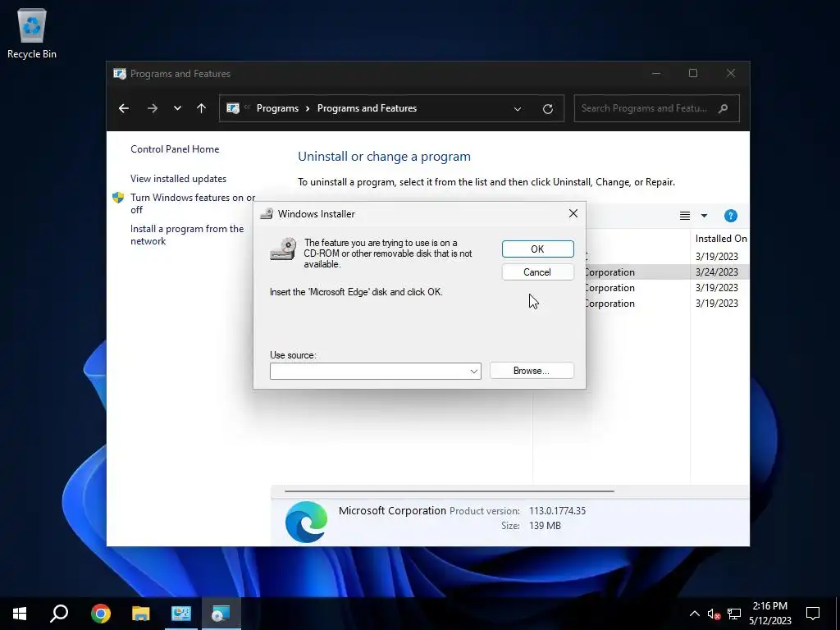Go up one level with up arrow
The height and width of the screenshot is (630, 840).
click(x=202, y=109)
